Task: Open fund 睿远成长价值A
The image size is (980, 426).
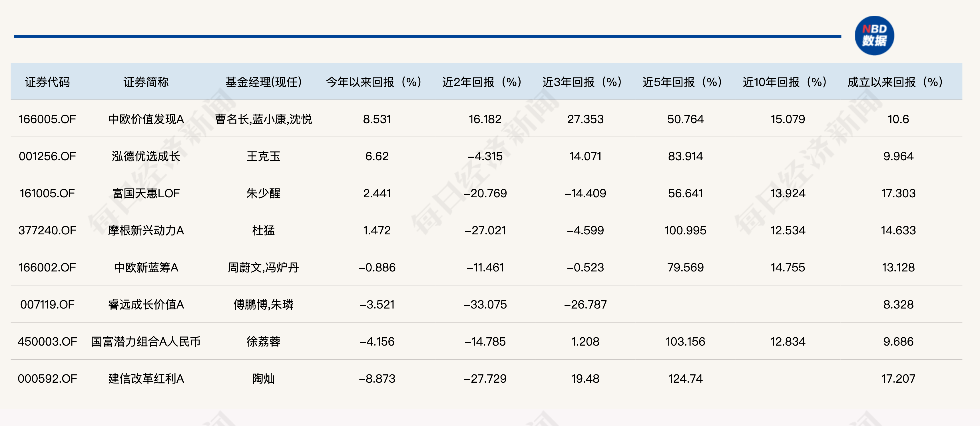Action: click(146, 305)
